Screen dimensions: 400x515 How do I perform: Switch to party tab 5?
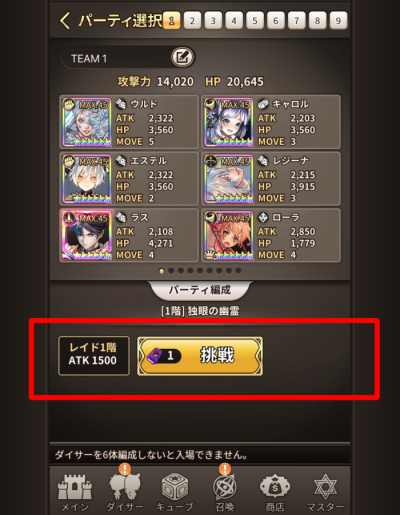point(255,21)
